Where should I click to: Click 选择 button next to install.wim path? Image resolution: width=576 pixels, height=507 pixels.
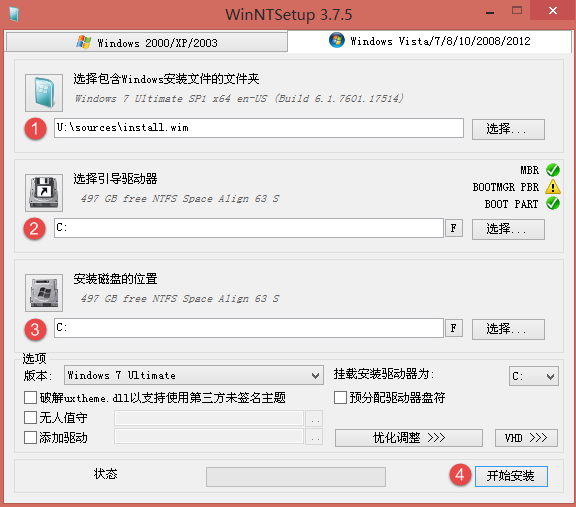[x=508, y=129]
